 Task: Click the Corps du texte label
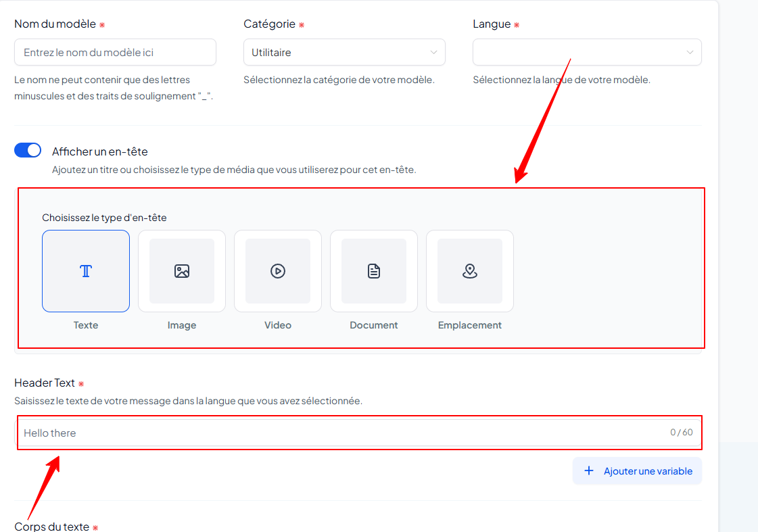51,526
